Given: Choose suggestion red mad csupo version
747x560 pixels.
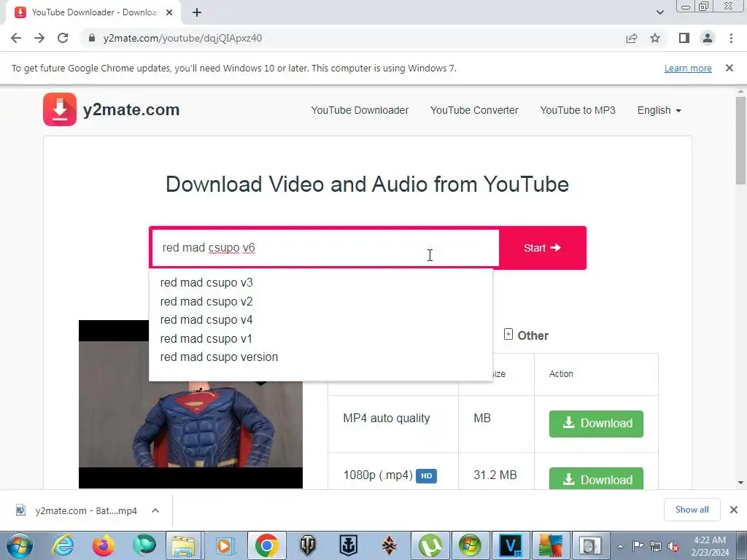Looking at the screenshot, I should (x=219, y=357).
